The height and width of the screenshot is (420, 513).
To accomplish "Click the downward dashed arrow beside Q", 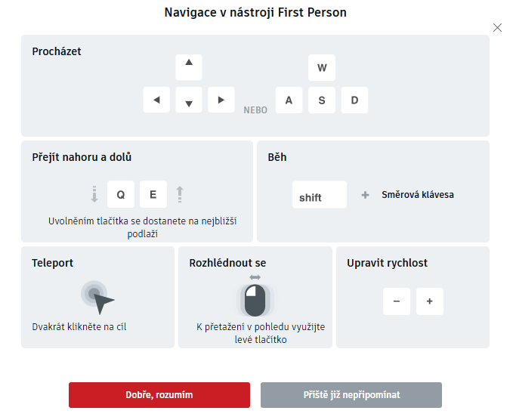I will 94,194.
